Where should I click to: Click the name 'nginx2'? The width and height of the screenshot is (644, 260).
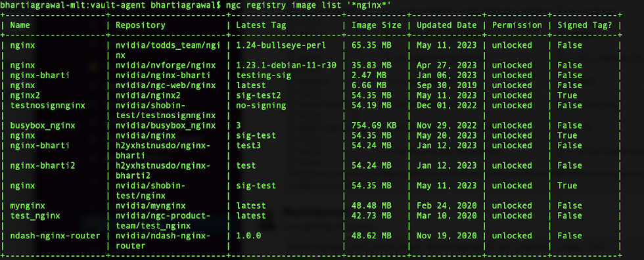(x=25, y=96)
